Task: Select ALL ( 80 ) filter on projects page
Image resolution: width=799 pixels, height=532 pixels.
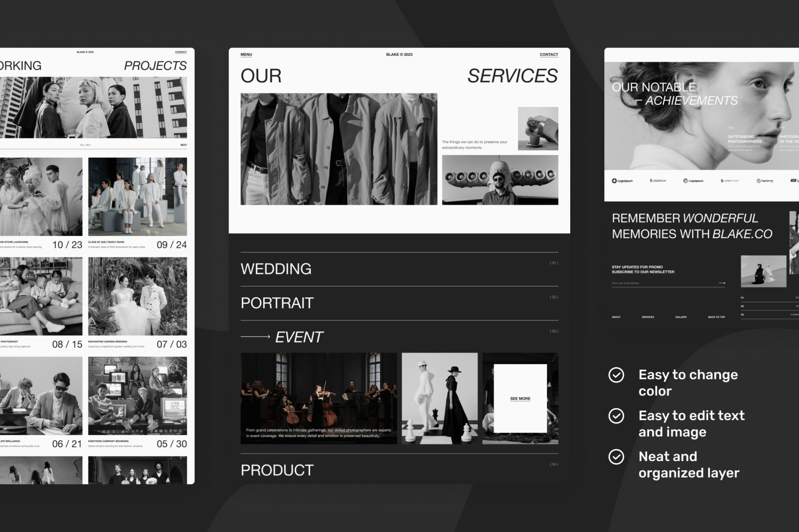Action: pos(85,145)
